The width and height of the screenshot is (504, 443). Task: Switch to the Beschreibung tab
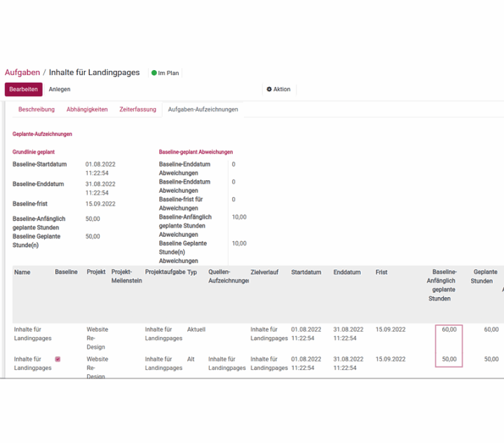click(36, 109)
